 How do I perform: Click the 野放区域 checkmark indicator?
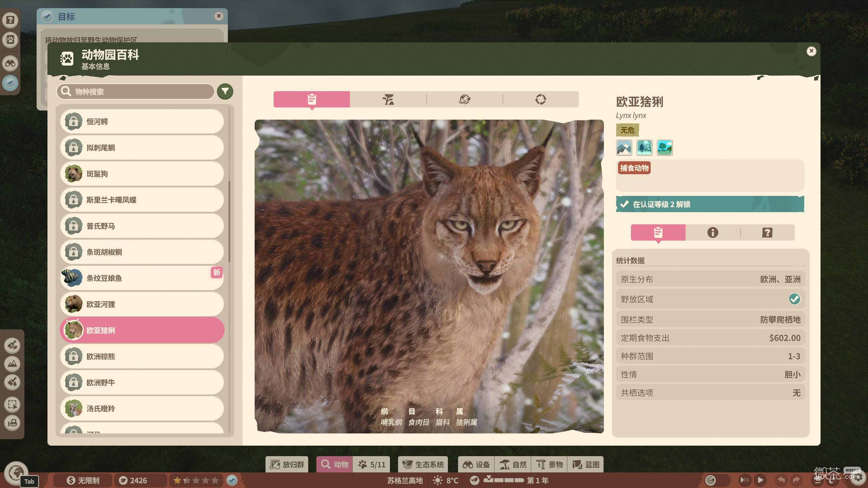pyautogui.click(x=794, y=299)
